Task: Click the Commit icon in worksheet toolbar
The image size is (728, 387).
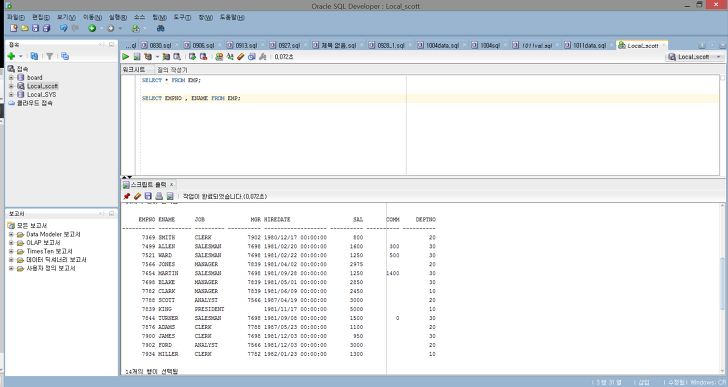Action: (x=192, y=57)
